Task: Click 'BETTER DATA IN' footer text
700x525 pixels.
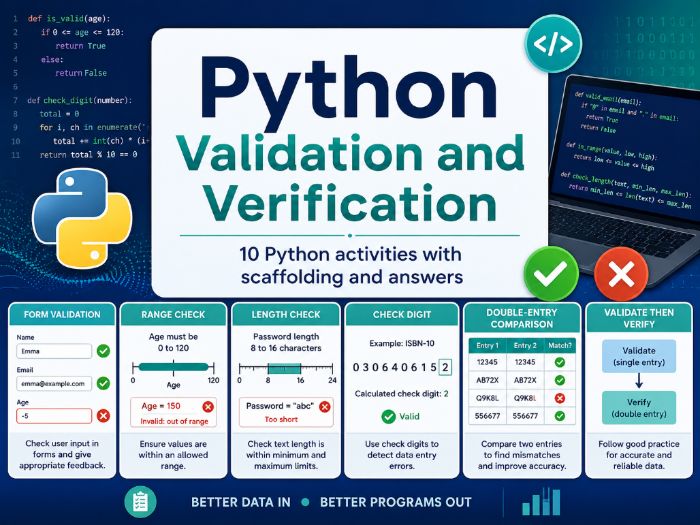Action: click(241, 502)
